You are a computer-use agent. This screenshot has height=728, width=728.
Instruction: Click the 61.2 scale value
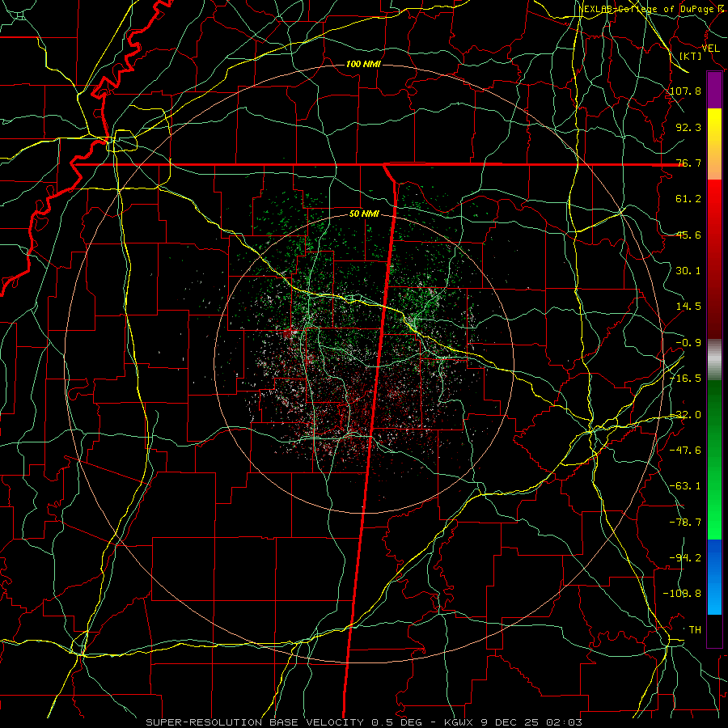pyautogui.click(x=688, y=199)
